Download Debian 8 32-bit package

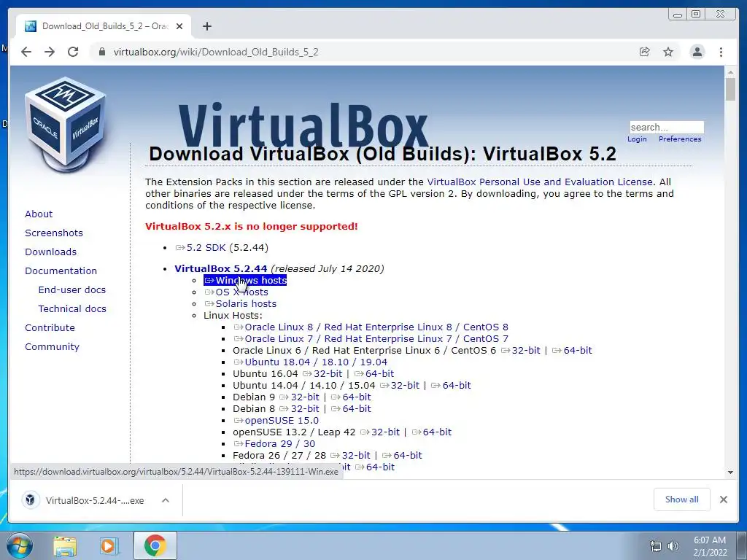coord(299,408)
